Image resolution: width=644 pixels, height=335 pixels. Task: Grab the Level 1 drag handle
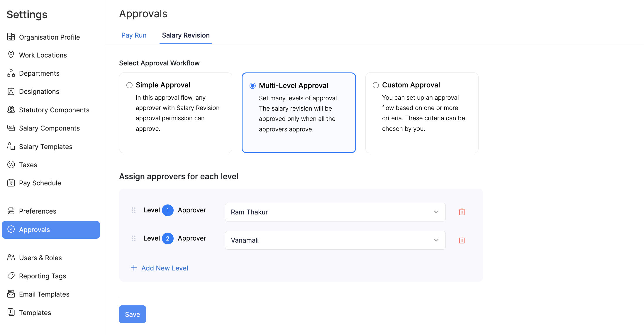click(x=134, y=210)
